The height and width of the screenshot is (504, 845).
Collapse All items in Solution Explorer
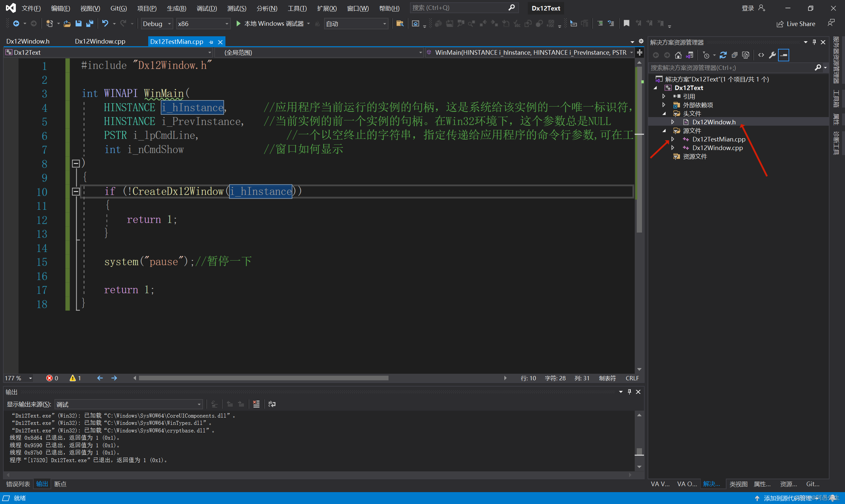(734, 55)
